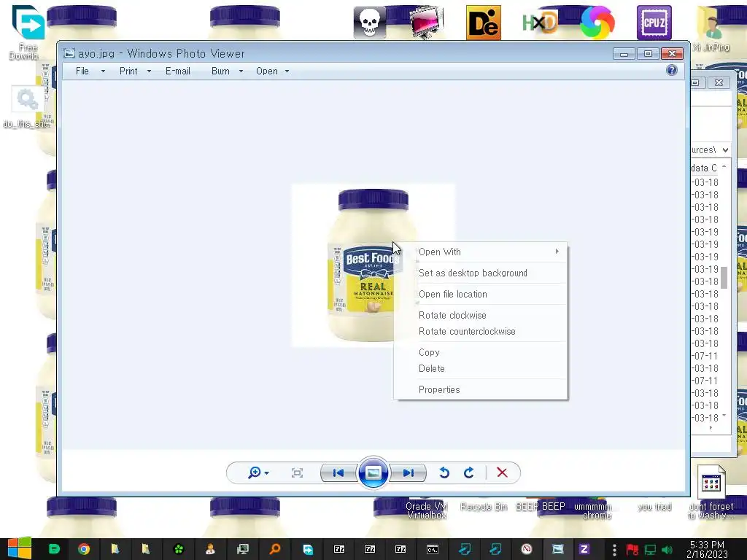
Task: Open the command prompt taskbar icon
Action: click(x=432, y=550)
